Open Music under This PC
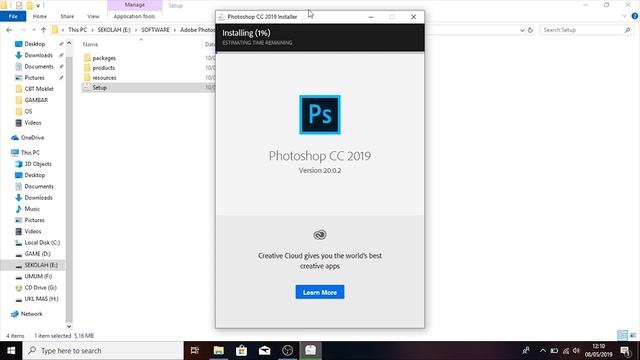This screenshot has height=360, width=640. (x=32, y=209)
